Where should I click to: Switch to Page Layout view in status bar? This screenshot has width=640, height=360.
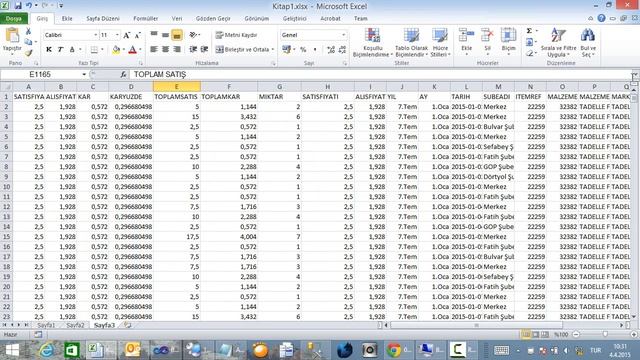536,335
